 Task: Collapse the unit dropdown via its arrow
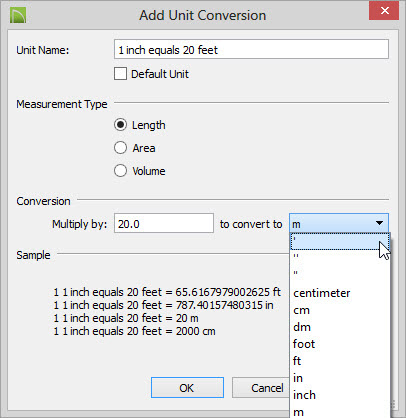379,223
